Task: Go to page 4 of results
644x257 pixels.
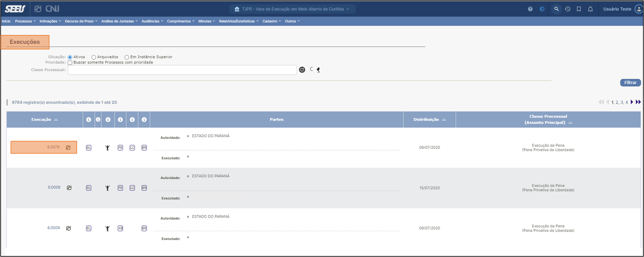Action: click(627, 102)
